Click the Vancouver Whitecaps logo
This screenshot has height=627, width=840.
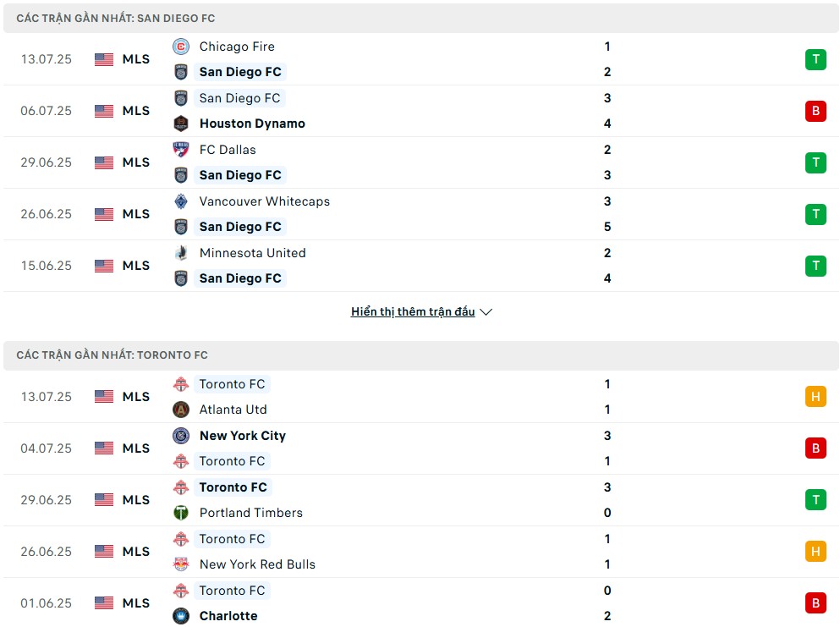(x=181, y=201)
